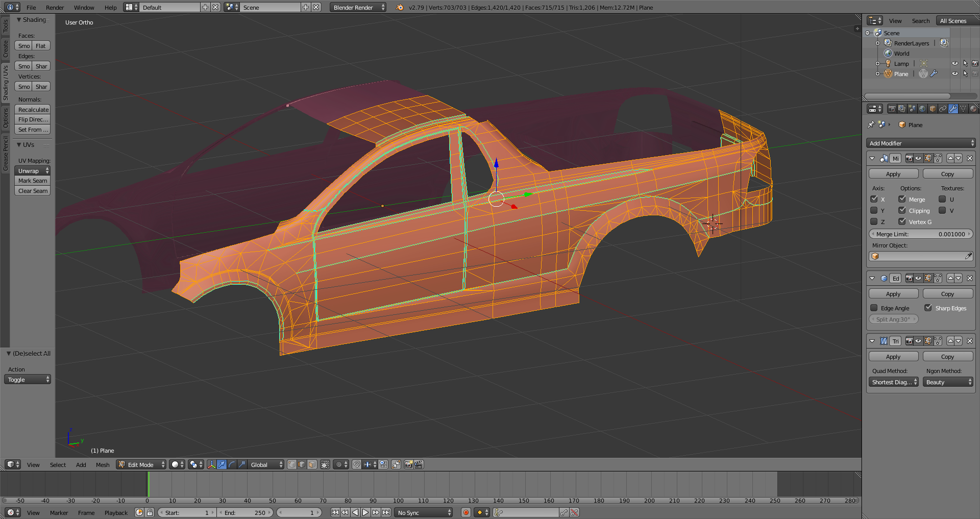Open the Ngon Method Beauty dropdown
The height and width of the screenshot is (519, 980).
(948, 382)
